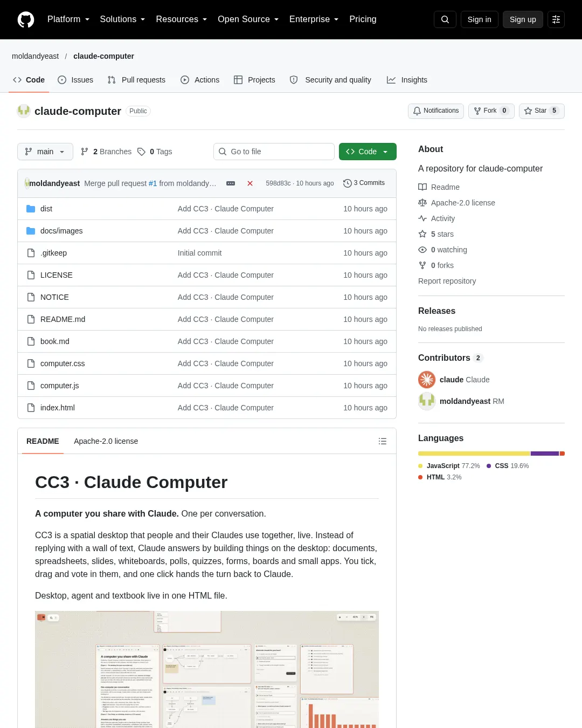Screen dimensions: 582x728
Task: Open pull request #1 link
Action: coord(153,183)
